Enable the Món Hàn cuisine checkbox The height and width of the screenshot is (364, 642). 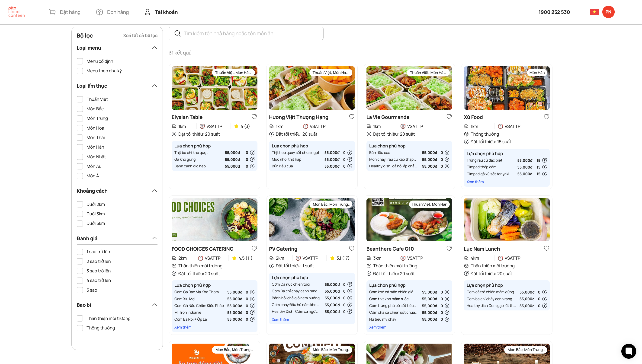point(80,147)
